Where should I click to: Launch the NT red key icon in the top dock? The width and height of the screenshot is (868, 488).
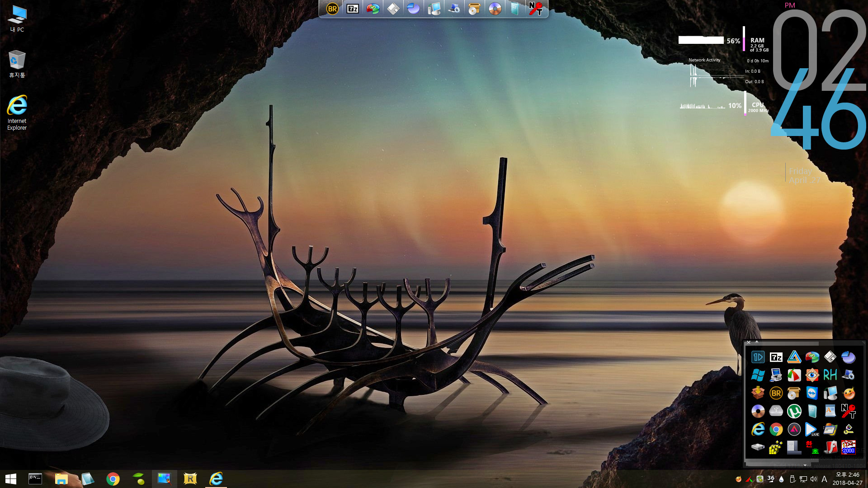tap(535, 9)
